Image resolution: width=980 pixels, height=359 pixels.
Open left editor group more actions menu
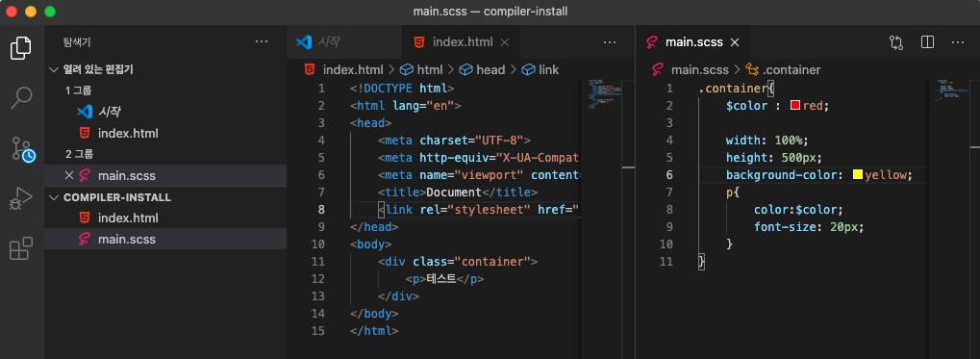(x=610, y=42)
